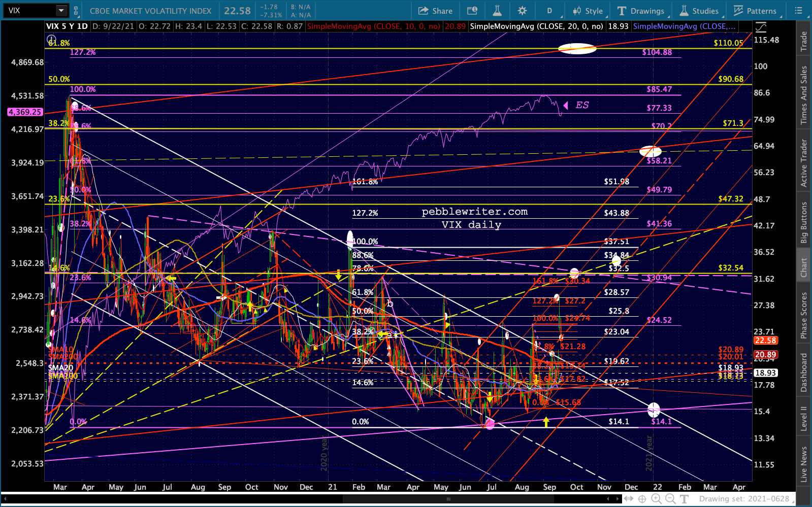
Task: Click the ES label beside magenta arrow
Action: pyautogui.click(x=582, y=105)
